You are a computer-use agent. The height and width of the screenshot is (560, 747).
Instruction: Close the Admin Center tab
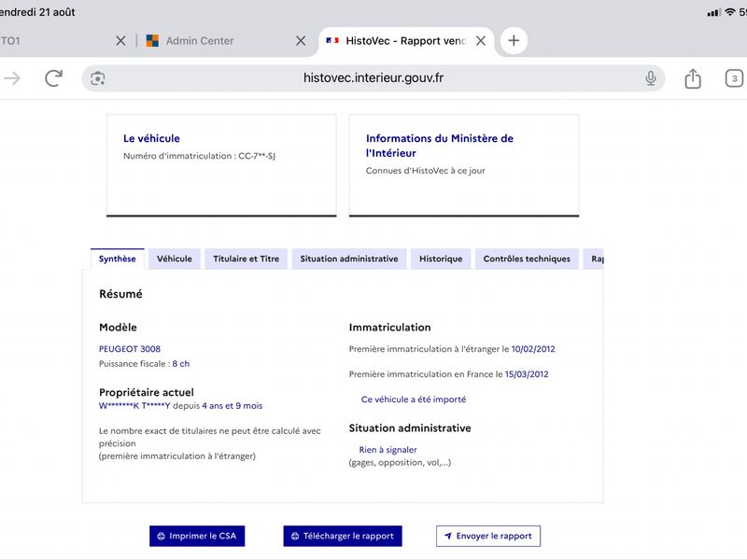[301, 41]
